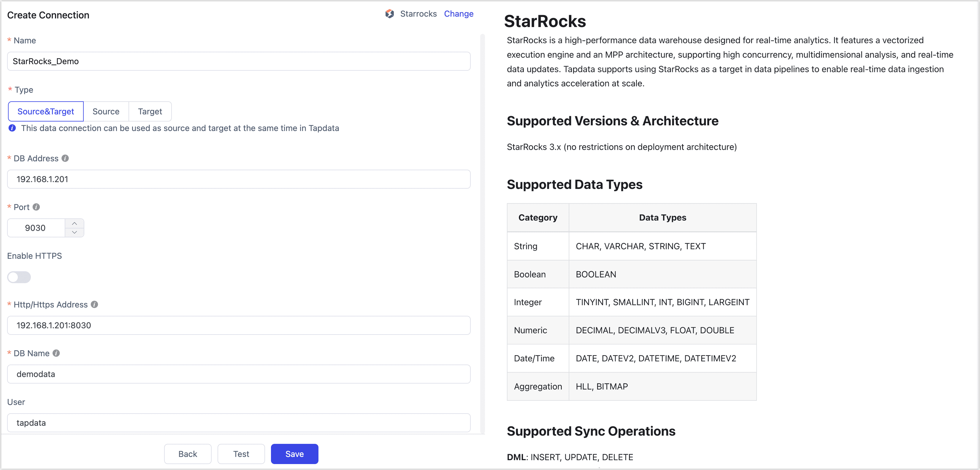Viewport: 980px width, 470px height.
Task: Toggle the Enable HTTPS switch
Action: [x=19, y=277]
